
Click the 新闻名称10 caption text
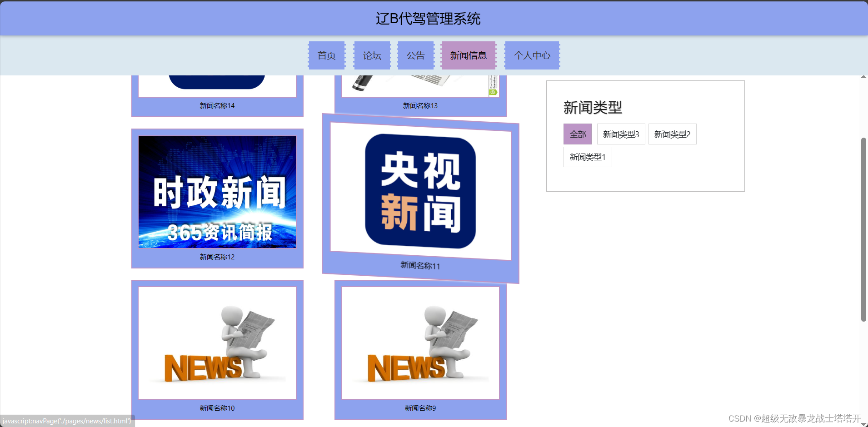coord(217,408)
